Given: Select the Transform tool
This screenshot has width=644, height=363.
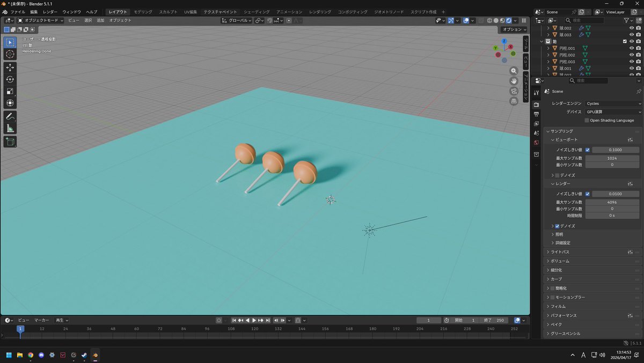Looking at the screenshot, I should (10, 103).
